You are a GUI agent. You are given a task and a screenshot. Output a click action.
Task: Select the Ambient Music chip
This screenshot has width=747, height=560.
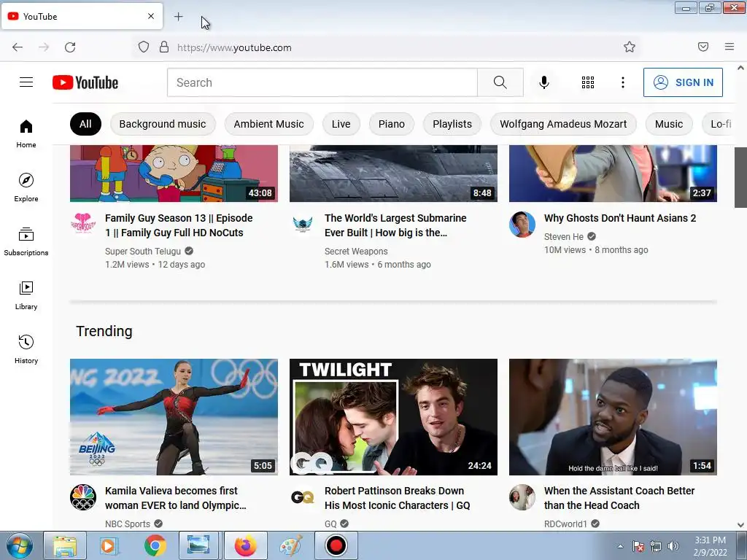click(x=268, y=124)
